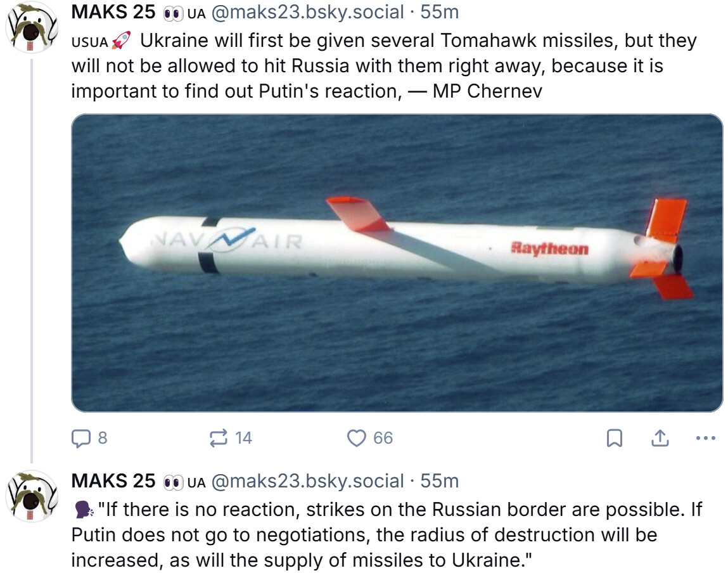
Task: Click the avatar on the second post
Action: pos(32,496)
